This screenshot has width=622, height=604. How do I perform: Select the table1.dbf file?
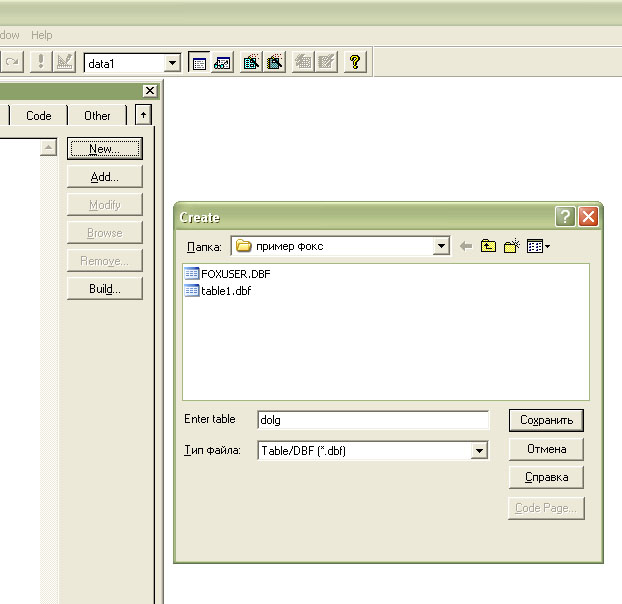point(218,291)
